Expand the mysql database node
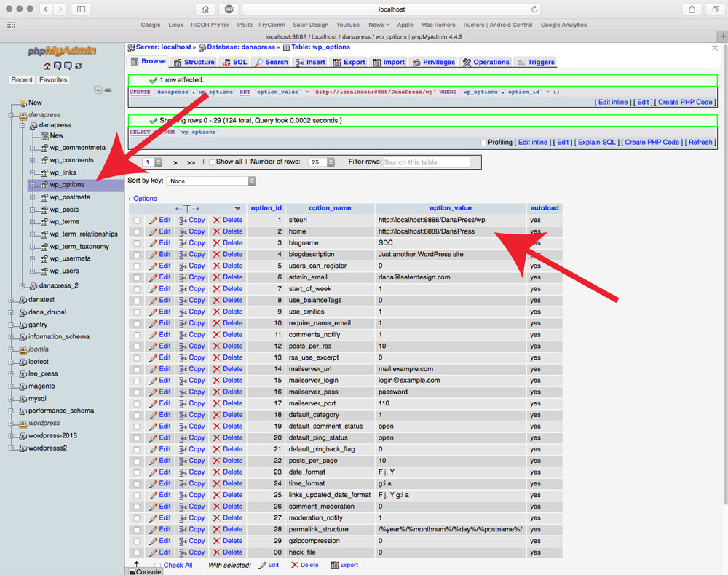 coord(11,399)
